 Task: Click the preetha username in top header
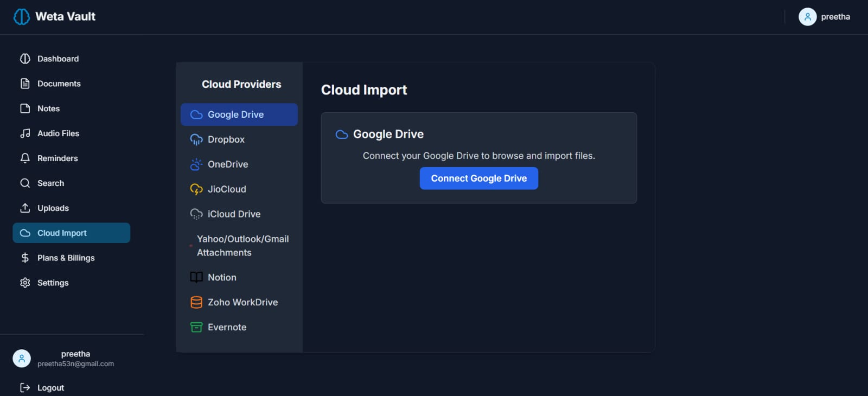[x=835, y=17]
